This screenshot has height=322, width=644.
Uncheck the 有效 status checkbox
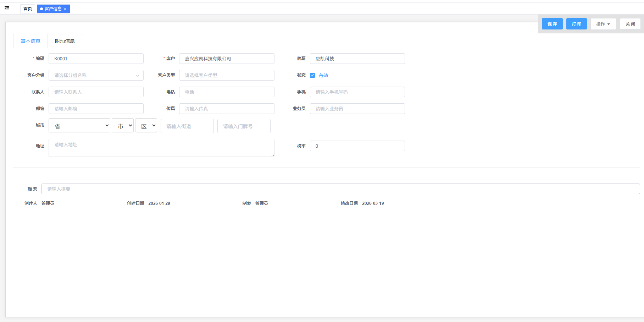[x=312, y=75]
